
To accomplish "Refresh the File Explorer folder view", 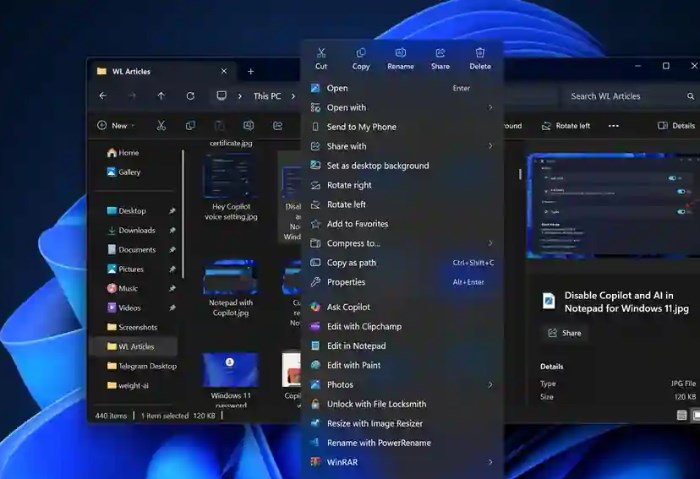I will pos(190,96).
